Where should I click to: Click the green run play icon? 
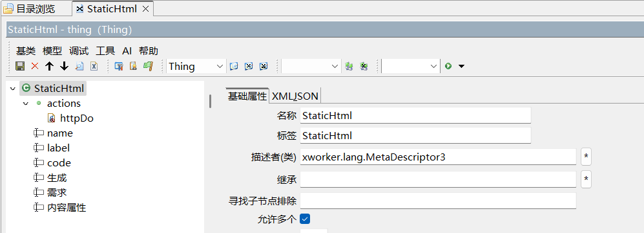[x=448, y=66]
